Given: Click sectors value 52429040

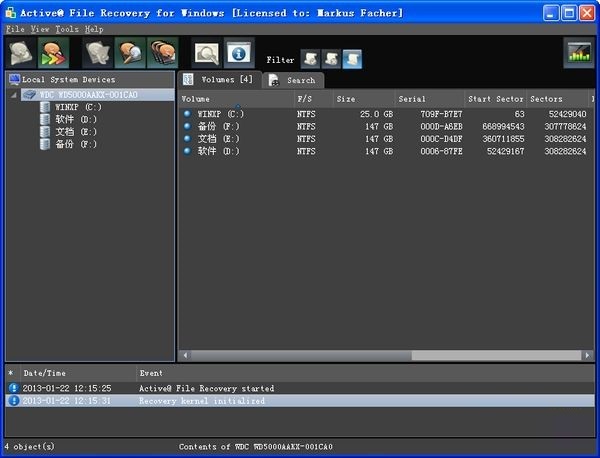Looking at the screenshot, I should tap(567, 114).
